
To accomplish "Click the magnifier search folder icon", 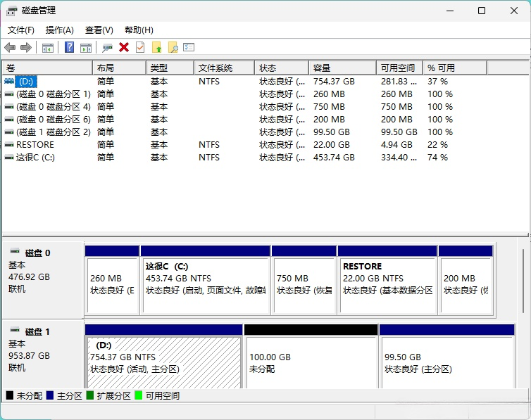I will click(x=173, y=47).
